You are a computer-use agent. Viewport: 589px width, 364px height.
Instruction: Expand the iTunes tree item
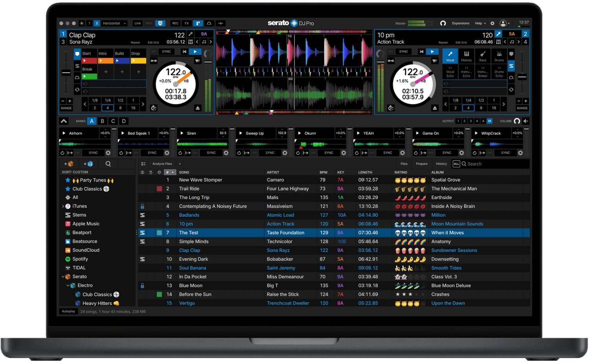(x=63, y=206)
